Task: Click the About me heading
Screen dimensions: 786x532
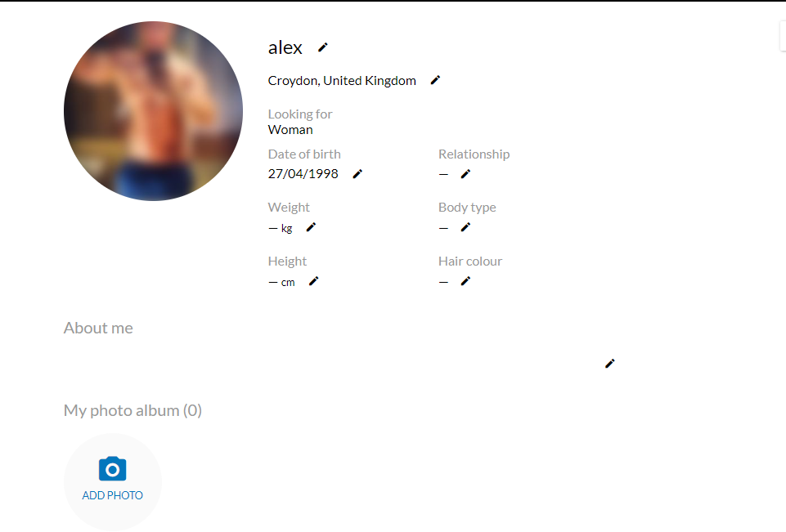Action: pyautogui.click(x=98, y=329)
